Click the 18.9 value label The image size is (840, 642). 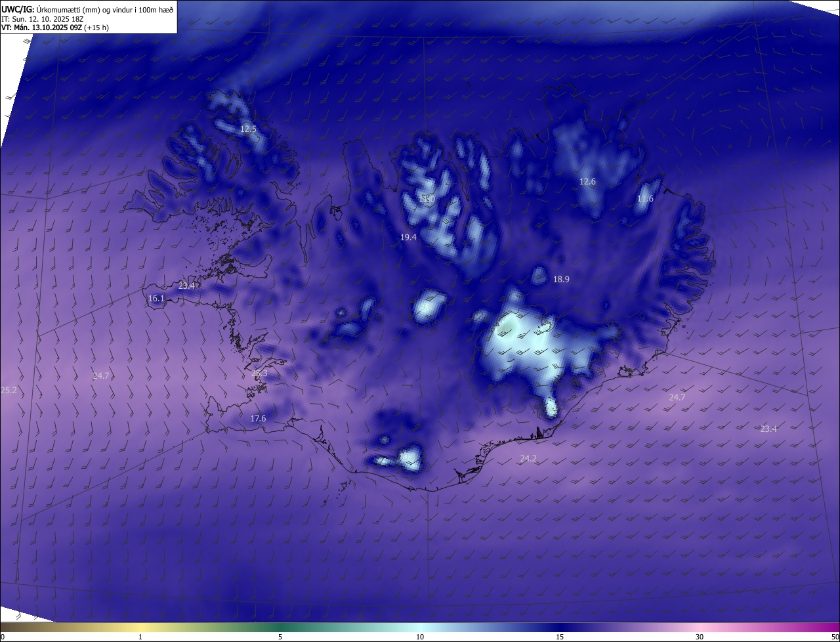coord(561,279)
